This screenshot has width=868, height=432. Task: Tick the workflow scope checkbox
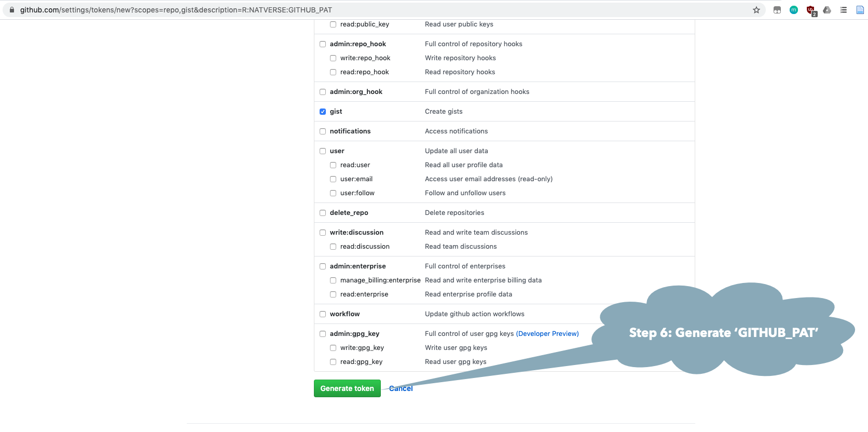click(323, 314)
